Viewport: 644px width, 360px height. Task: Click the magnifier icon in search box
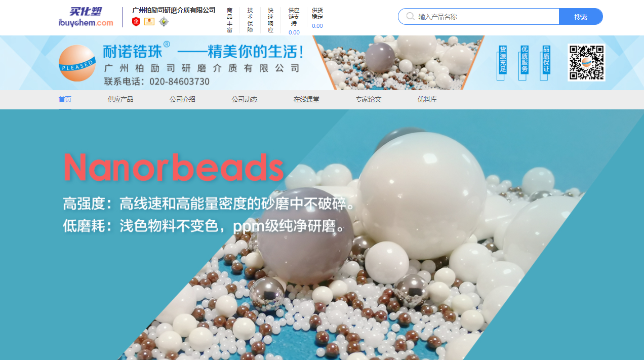point(410,16)
